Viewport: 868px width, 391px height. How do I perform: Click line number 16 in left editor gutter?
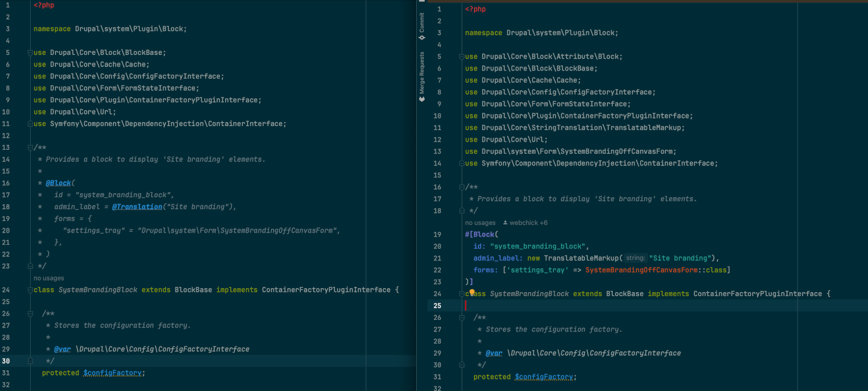6,183
